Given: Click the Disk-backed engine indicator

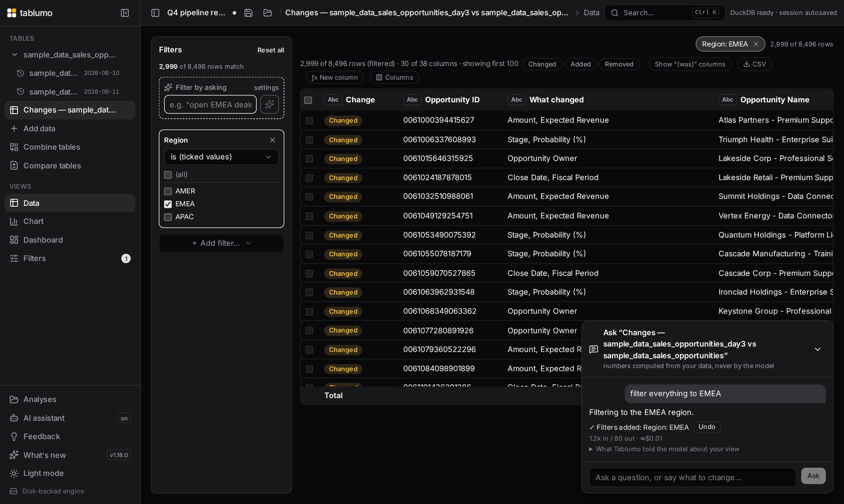Looking at the screenshot, I should coord(47,491).
